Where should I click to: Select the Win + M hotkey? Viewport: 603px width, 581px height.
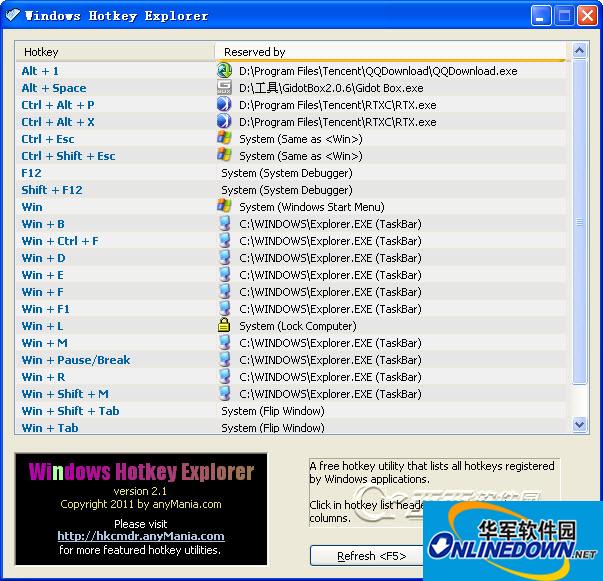click(45, 342)
